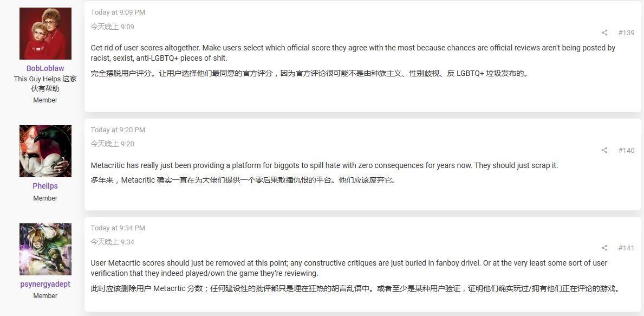
Task: Click timestamp Today at 9:09 PM
Action: pyautogui.click(x=118, y=12)
